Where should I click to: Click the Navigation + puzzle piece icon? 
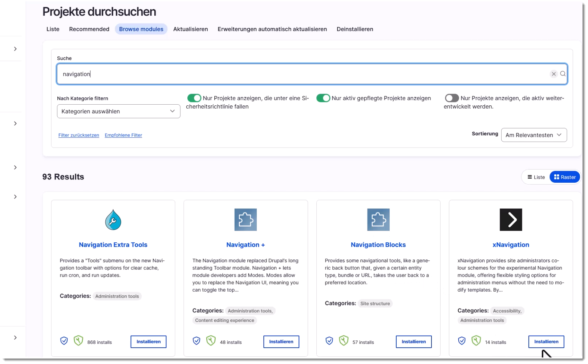246,220
